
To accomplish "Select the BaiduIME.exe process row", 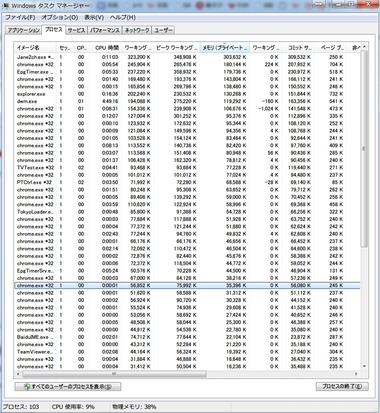I will [x=187, y=337].
